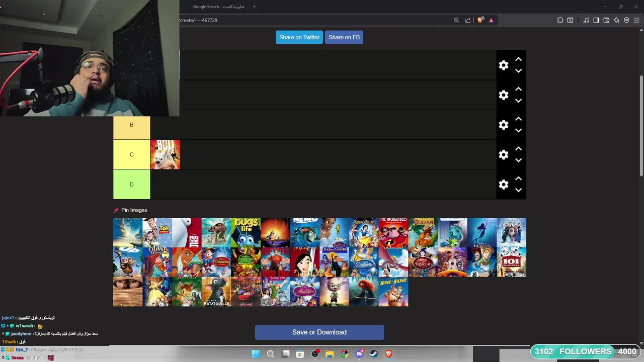
Task: Select the Toy Story poster thumbnail
Action: pyautogui.click(x=157, y=232)
